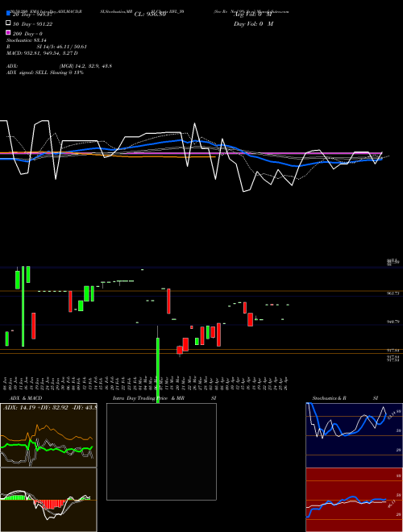Click the 'MACD: 952.81, 949.54, 3.27 D' readout
Image resolution: width=403 pixels, height=532 pixels.
click(42, 53)
